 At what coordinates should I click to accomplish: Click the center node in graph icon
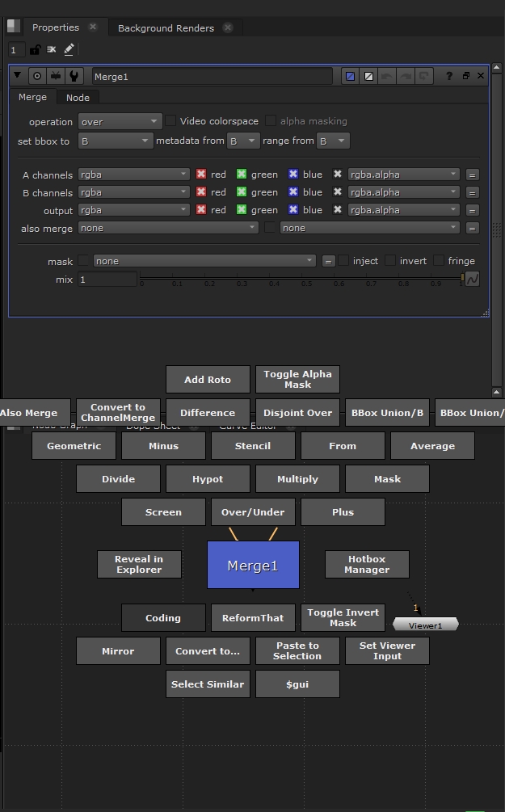click(37, 77)
